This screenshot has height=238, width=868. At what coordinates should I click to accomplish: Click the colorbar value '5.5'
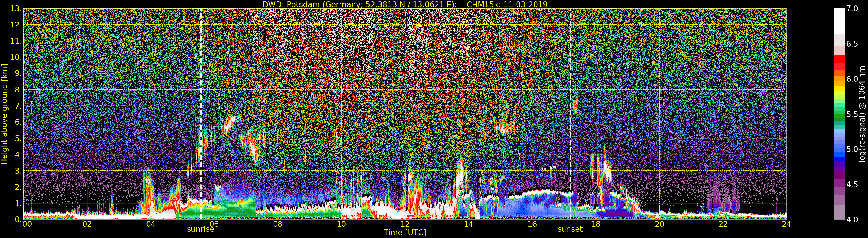point(852,114)
